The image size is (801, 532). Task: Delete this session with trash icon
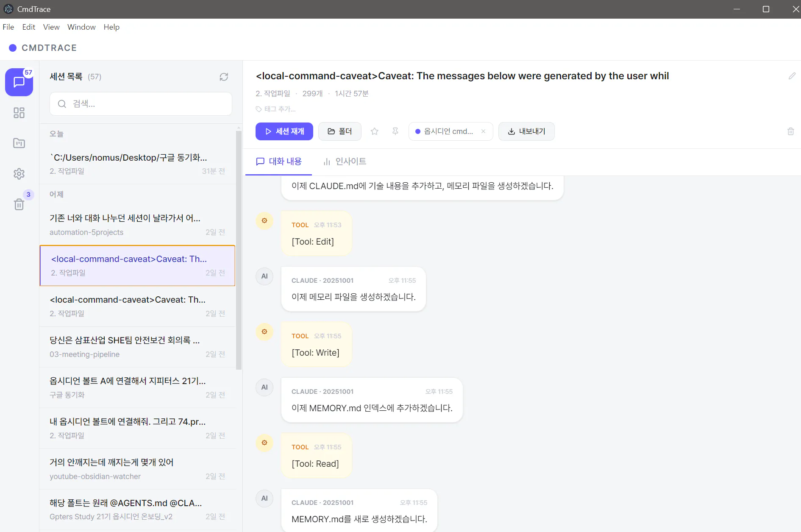tap(790, 131)
